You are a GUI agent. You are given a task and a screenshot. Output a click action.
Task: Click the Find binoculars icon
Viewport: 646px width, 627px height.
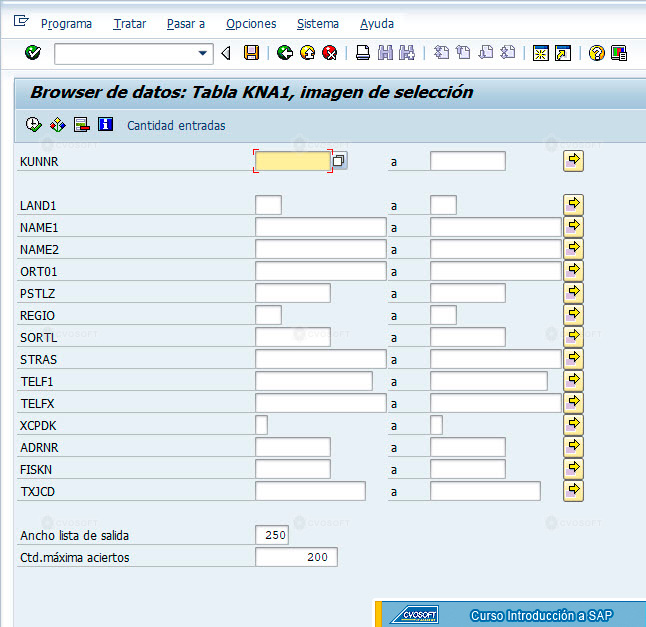tap(385, 53)
